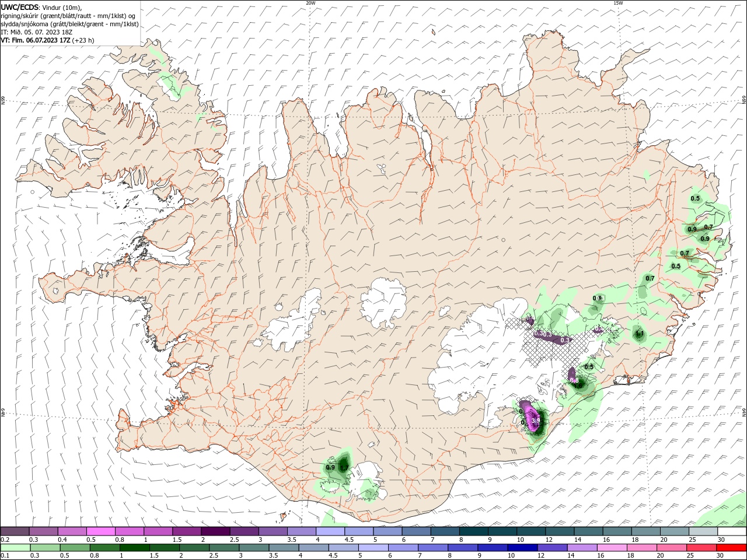The height and width of the screenshot is (560, 747).
Task: Click the 'UWC/ECDS' title text
Action: click(x=20, y=7)
